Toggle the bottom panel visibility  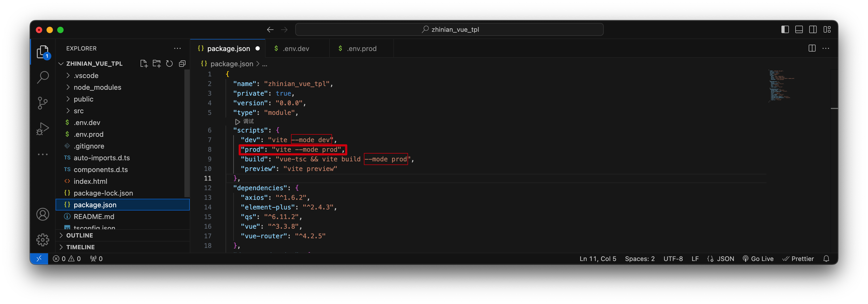pyautogui.click(x=799, y=30)
